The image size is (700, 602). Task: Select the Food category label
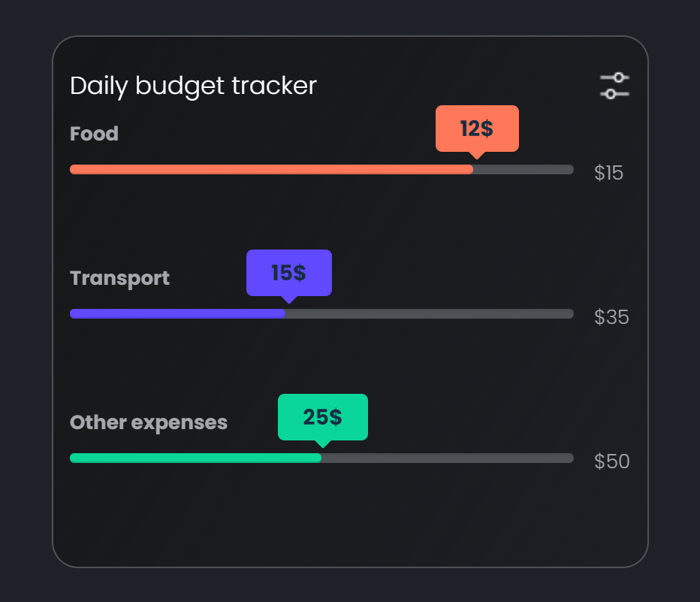coord(94,134)
